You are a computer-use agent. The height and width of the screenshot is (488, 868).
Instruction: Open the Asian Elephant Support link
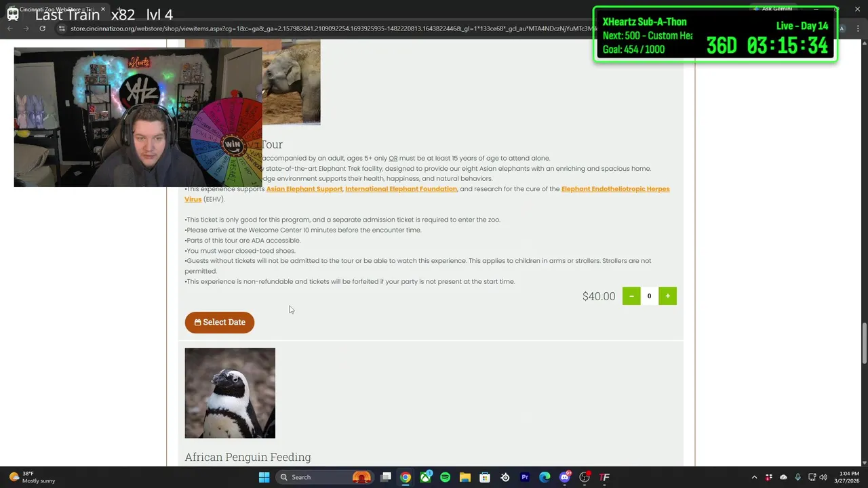coord(304,189)
